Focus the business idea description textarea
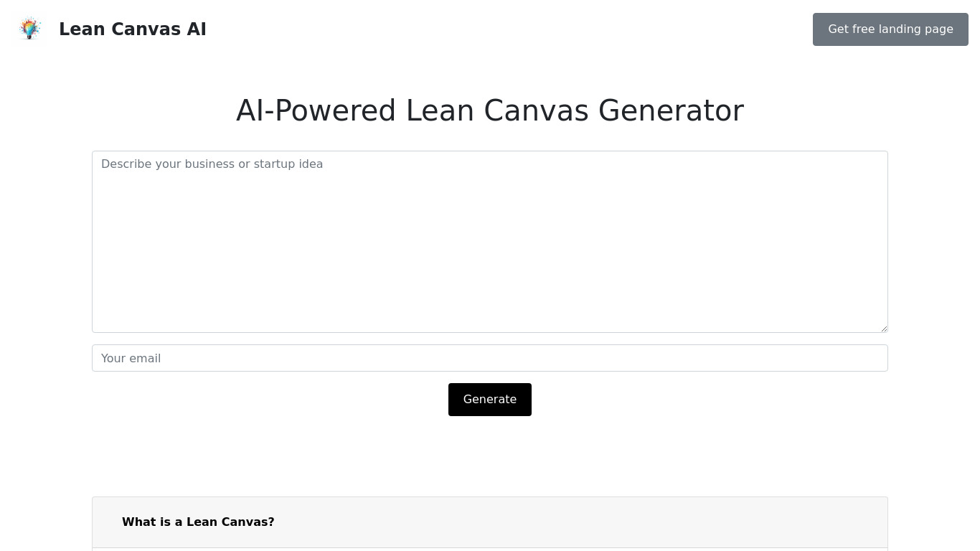 click(489, 241)
